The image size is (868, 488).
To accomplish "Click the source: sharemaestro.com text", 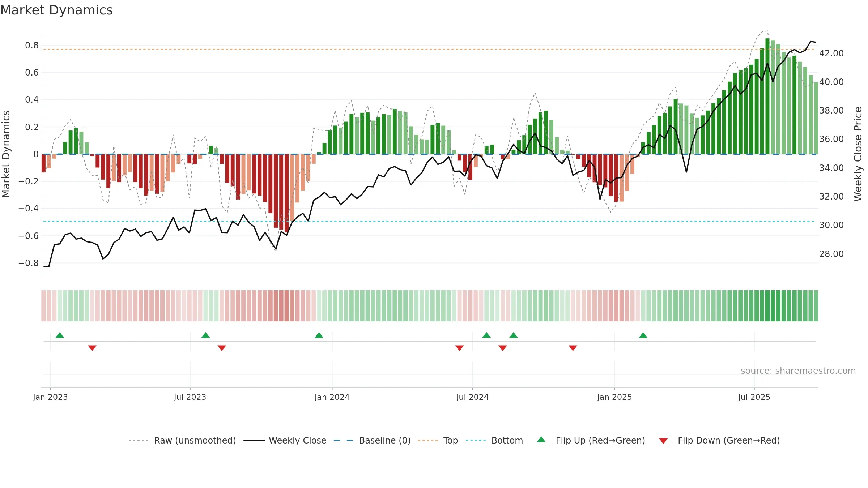I will pyautogui.click(x=798, y=371).
